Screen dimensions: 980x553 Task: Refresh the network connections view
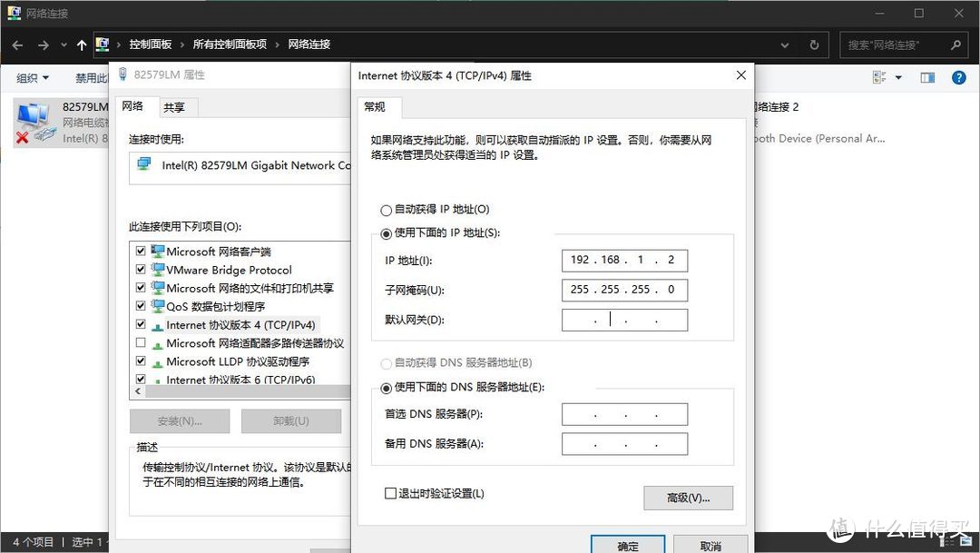(814, 44)
